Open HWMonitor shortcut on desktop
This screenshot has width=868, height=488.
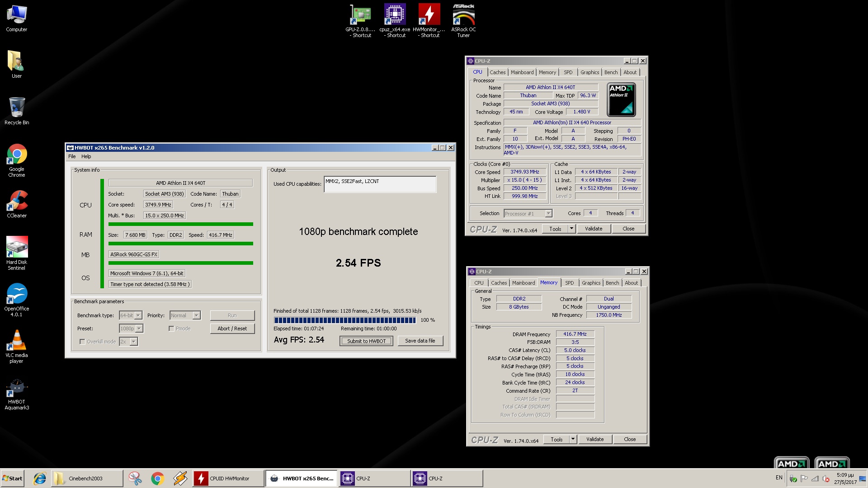(x=429, y=21)
